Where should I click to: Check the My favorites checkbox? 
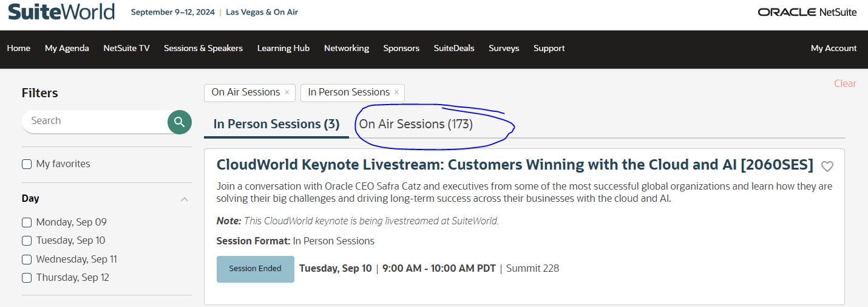click(27, 164)
